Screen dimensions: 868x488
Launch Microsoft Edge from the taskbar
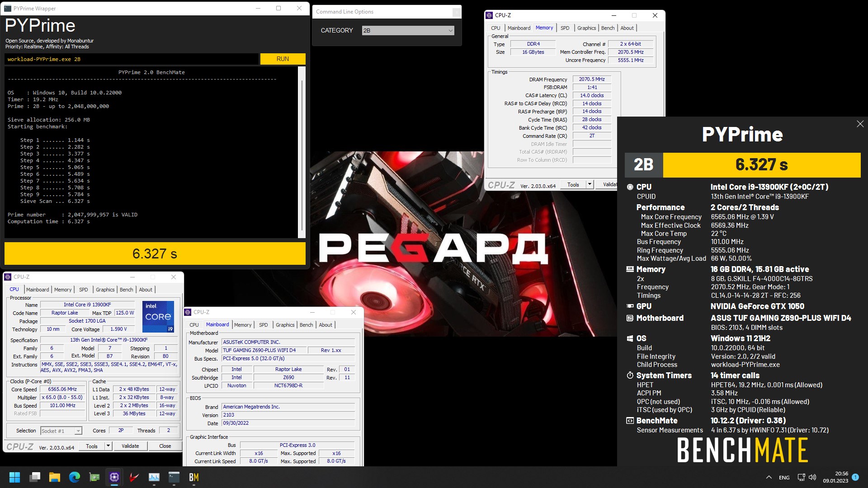75,477
